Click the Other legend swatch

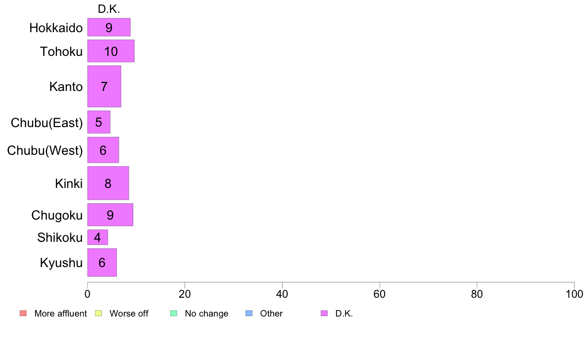click(249, 314)
